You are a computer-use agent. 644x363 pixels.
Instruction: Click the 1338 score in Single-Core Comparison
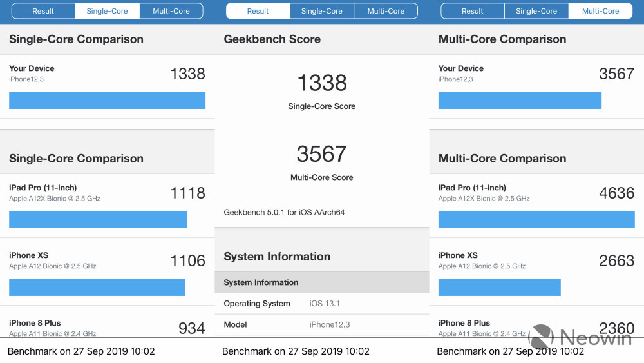187,74
